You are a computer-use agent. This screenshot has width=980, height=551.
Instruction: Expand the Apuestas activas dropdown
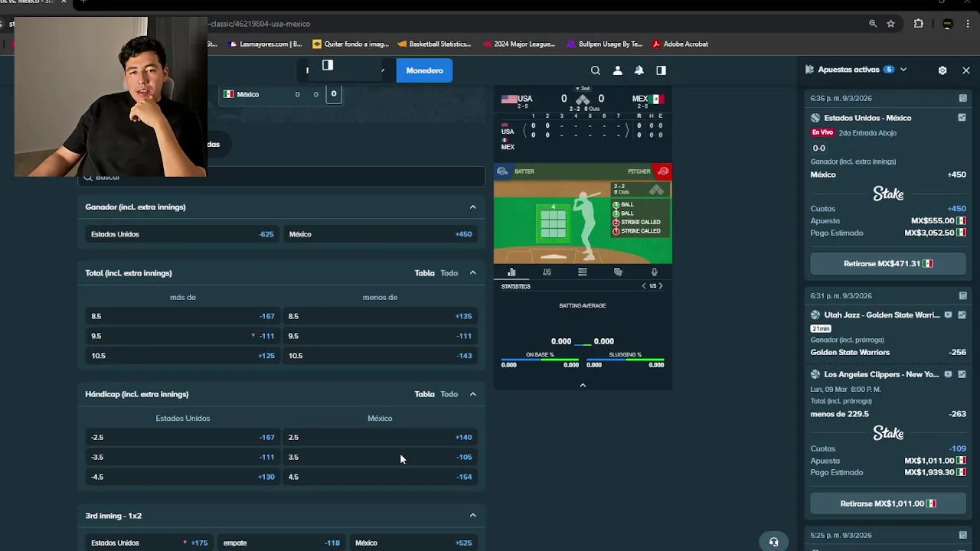coord(903,70)
